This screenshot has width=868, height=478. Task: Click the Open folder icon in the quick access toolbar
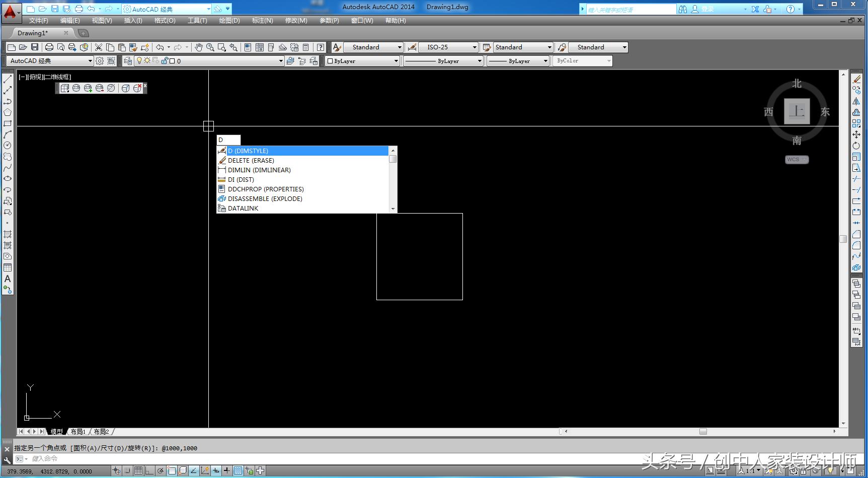click(x=43, y=9)
